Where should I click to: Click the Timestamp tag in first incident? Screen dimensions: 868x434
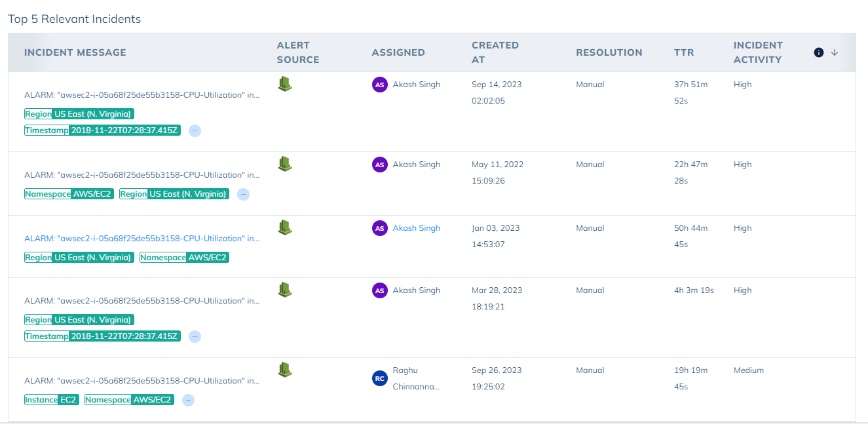102,130
